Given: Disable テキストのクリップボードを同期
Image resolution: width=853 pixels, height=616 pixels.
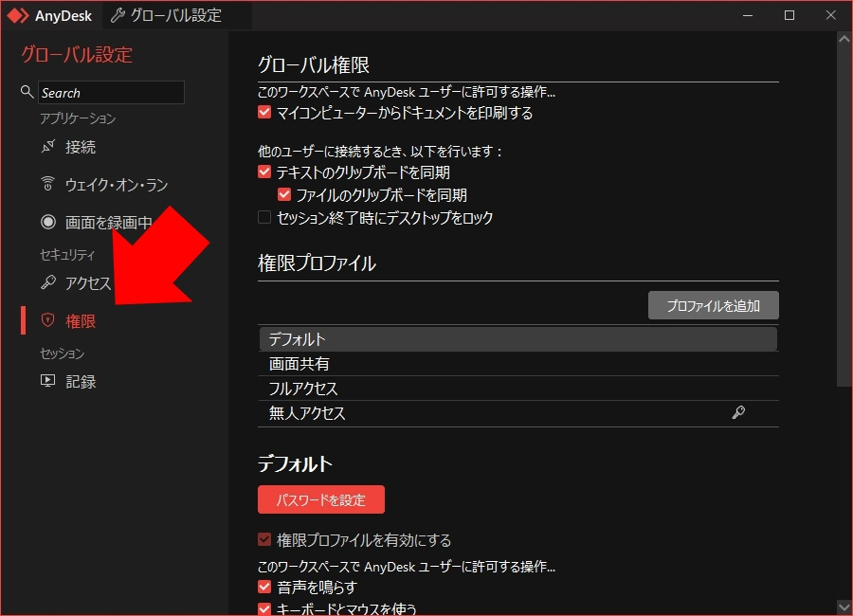Looking at the screenshot, I should 263,172.
